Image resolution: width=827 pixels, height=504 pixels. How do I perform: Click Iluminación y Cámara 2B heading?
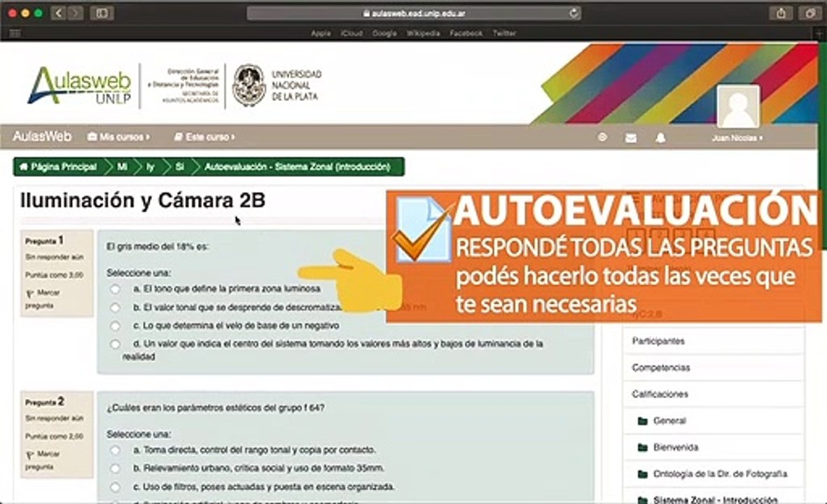pyautogui.click(x=143, y=200)
